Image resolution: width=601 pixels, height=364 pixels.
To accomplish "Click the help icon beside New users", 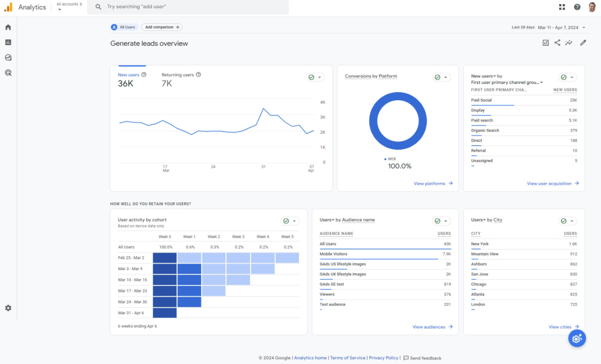I will (x=144, y=74).
